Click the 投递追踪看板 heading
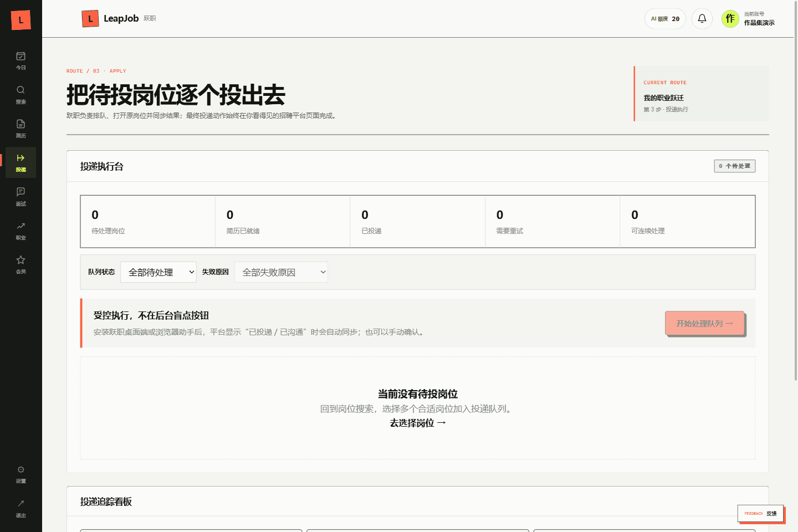Screen dimensions: 798x532 point(106,502)
